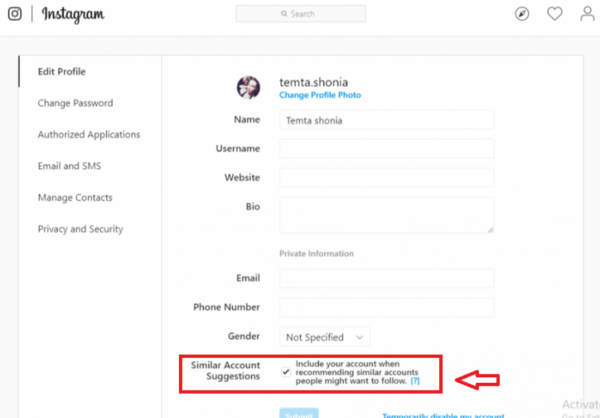Uncheck the Similar Account Suggestions checkbox
The height and width of the screenshot is (418, 600).
click(x=286, y=372)
